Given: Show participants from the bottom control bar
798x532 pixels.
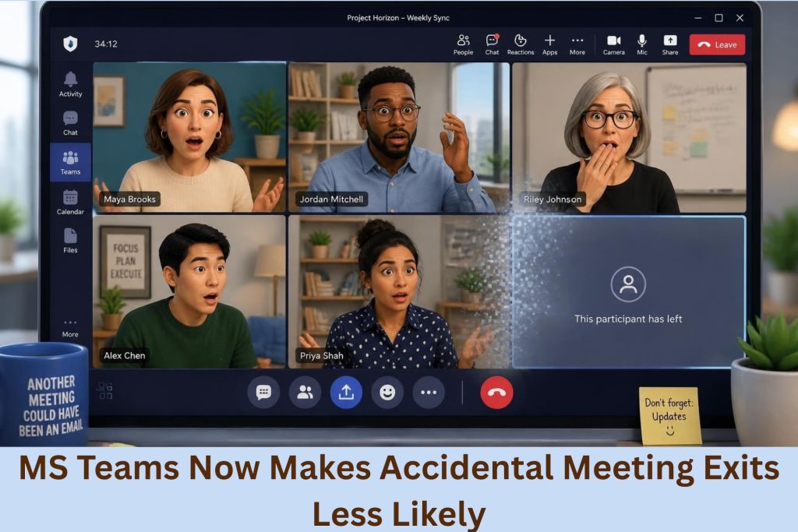Looking at the screenshot, I should (305, 392).
